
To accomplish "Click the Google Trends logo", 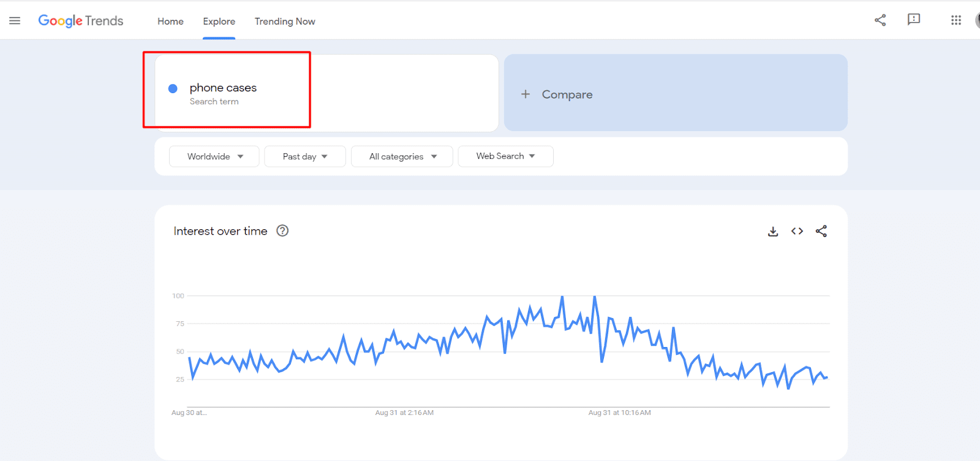I will (81, 21).
